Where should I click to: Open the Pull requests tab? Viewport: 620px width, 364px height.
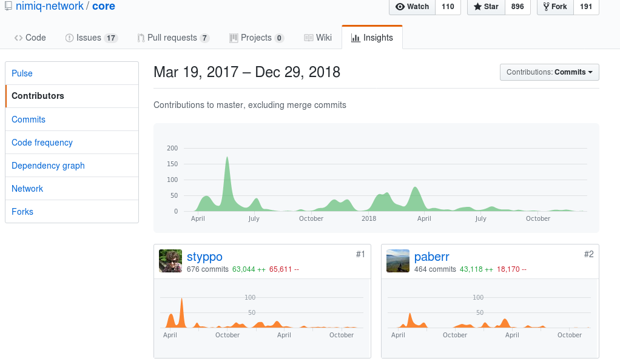(173, 38)
